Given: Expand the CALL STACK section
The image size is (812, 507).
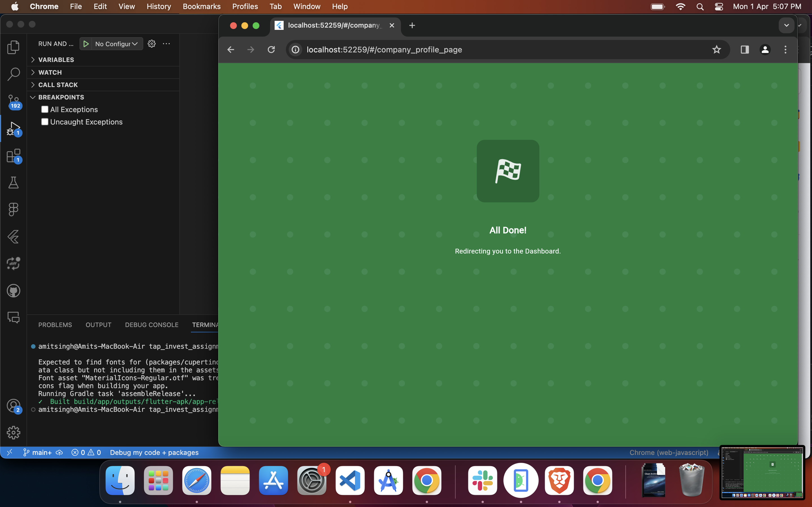Looking at the screenshot, I should pos(58,85).
